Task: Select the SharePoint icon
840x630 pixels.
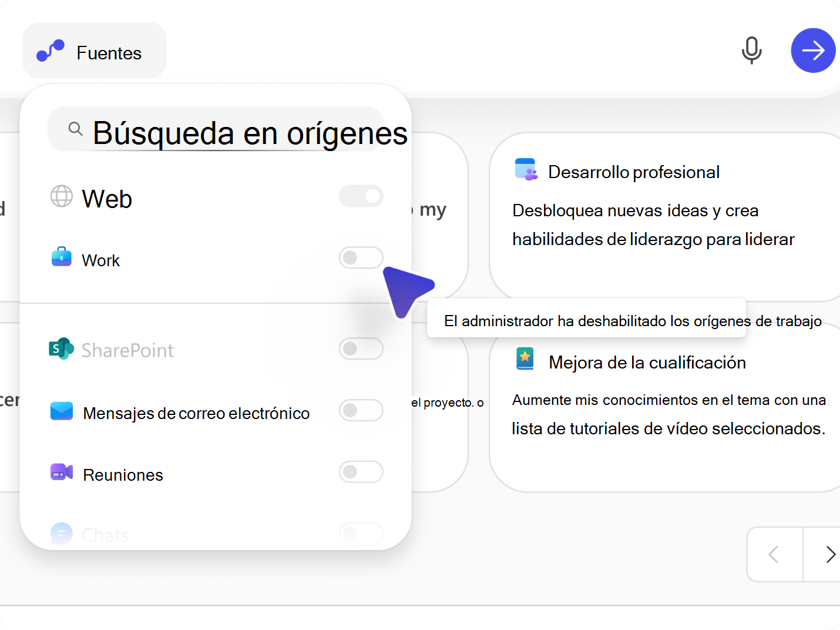Action: [60, 348]
